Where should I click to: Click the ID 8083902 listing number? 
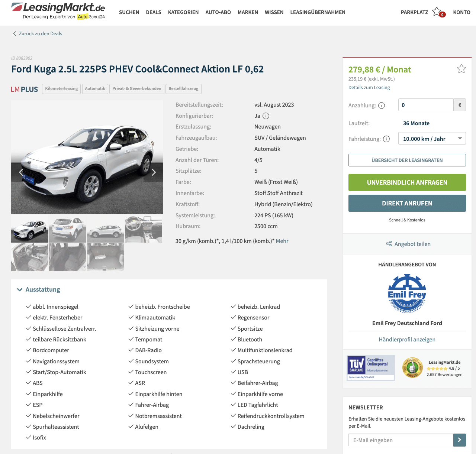[x=22, y=58]
